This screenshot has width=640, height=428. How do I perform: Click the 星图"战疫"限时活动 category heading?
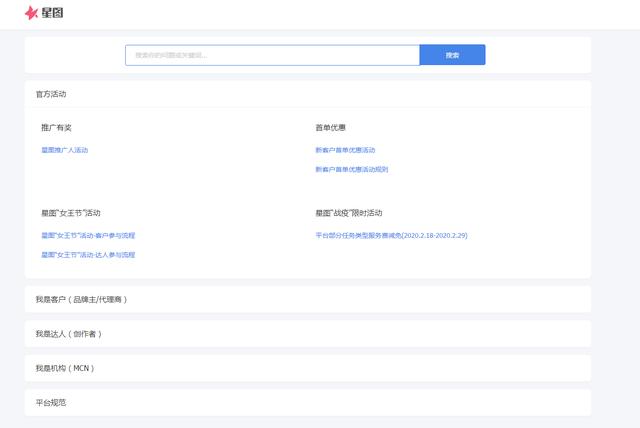pyautogui.click(x=348, y=213)
